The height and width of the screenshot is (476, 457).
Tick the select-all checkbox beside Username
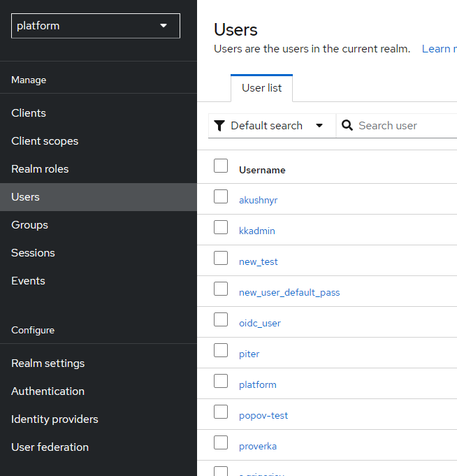[221, 166]
